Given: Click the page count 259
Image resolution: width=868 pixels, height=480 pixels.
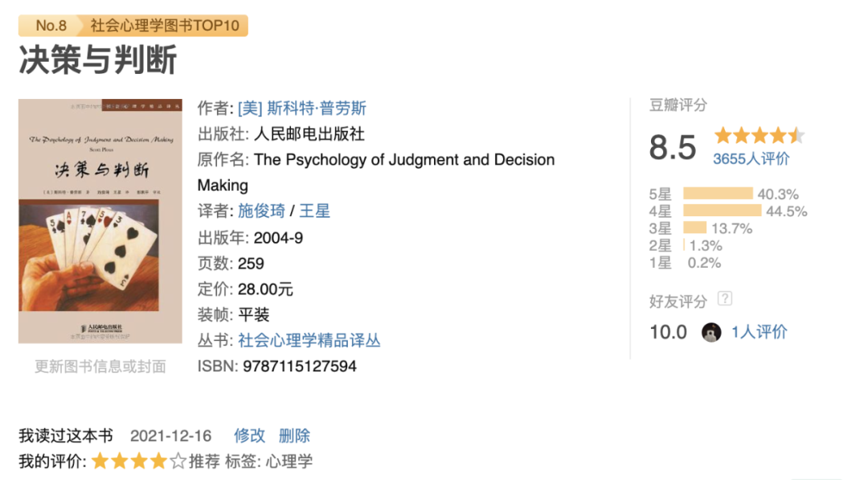Looking at the screenshot, I should coord(251,264).
